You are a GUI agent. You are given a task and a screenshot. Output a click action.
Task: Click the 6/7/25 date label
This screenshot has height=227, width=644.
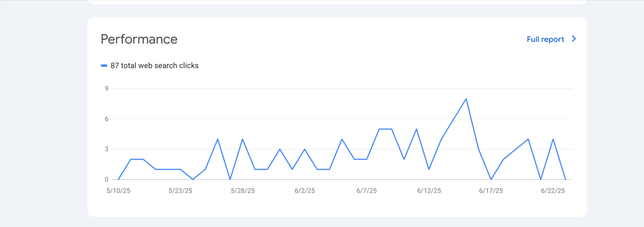[367, 191]
